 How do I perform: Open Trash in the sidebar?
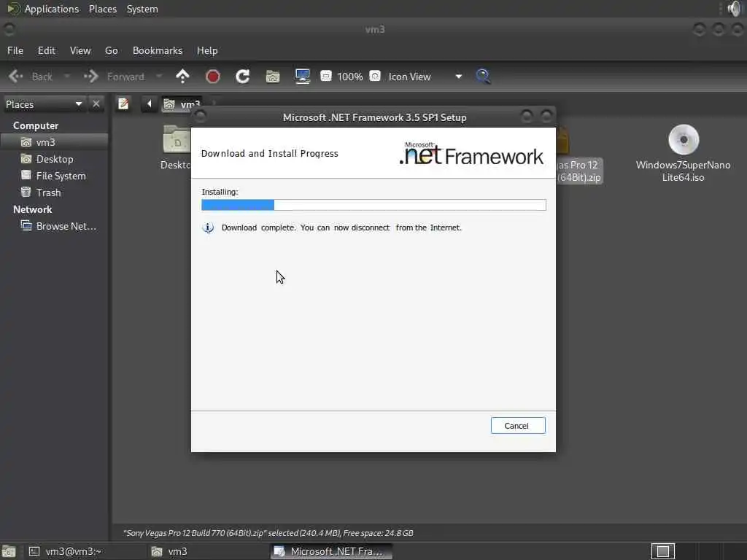click(54, 192)
